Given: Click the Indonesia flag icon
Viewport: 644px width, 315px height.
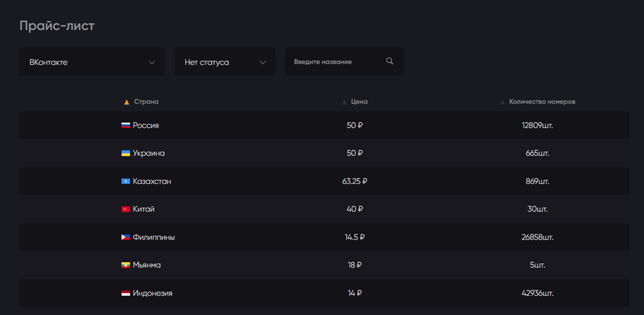Looking at the screenshot, I should click(x=126, y=293).
